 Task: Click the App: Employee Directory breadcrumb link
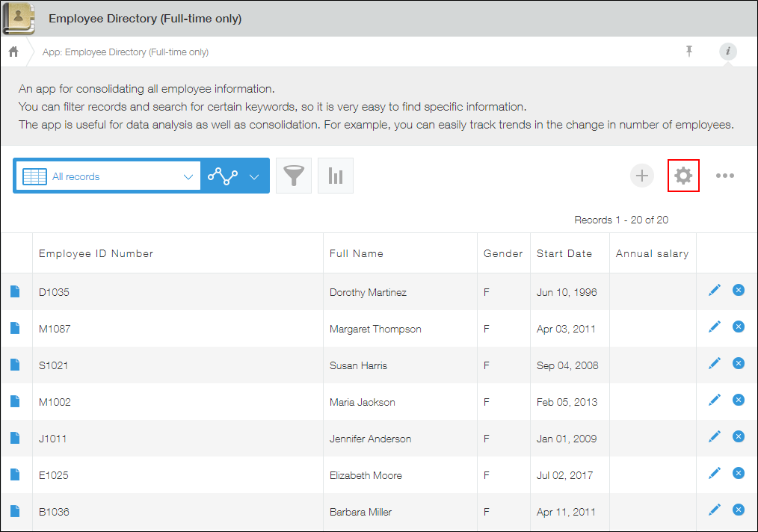tap(125, 52)
